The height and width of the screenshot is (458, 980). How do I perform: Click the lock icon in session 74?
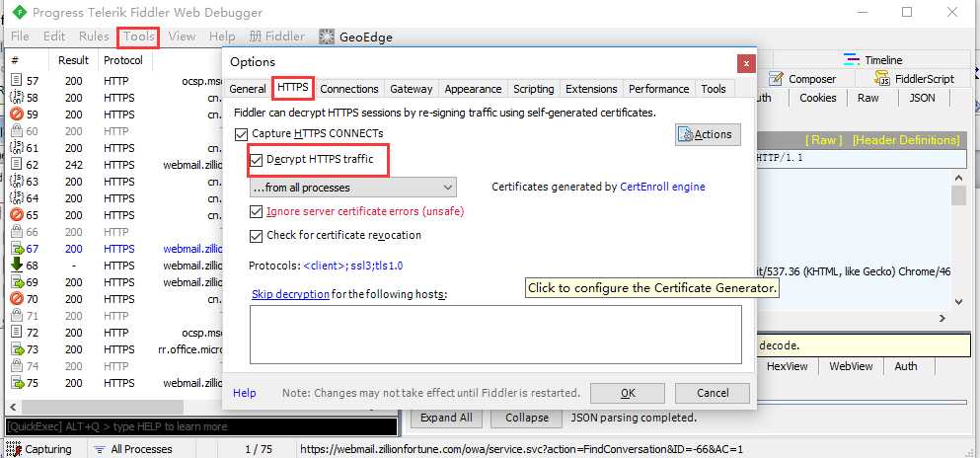click(17, 366)
